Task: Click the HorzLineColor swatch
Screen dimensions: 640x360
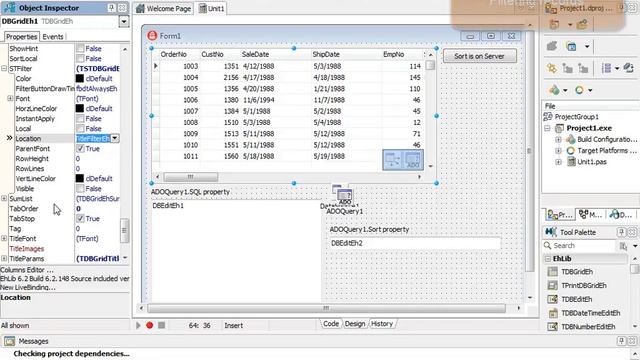Action: click(x=80, y=109)
